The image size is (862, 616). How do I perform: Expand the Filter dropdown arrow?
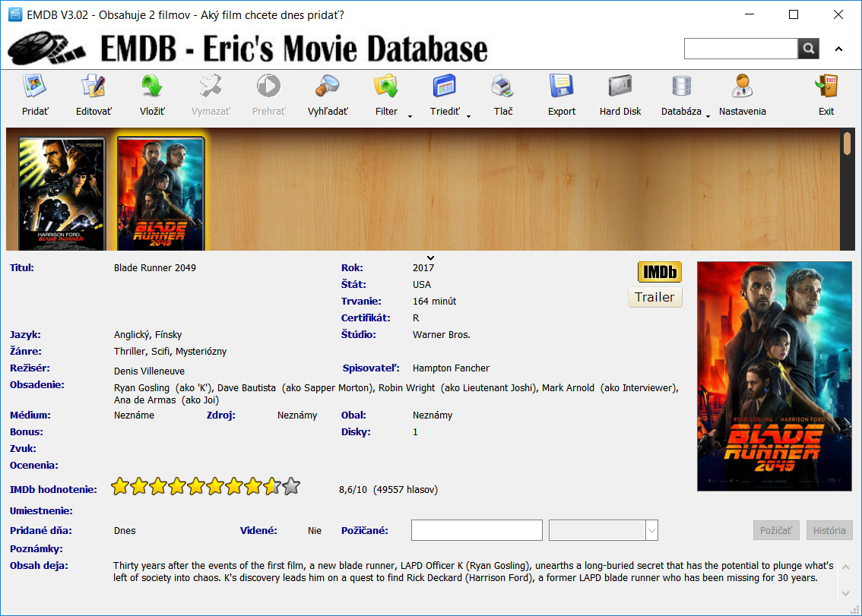410,116
